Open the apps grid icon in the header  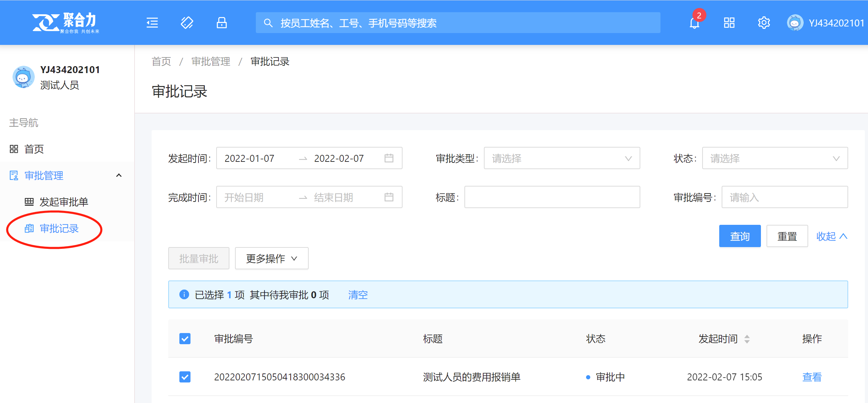tap(729, 23)
